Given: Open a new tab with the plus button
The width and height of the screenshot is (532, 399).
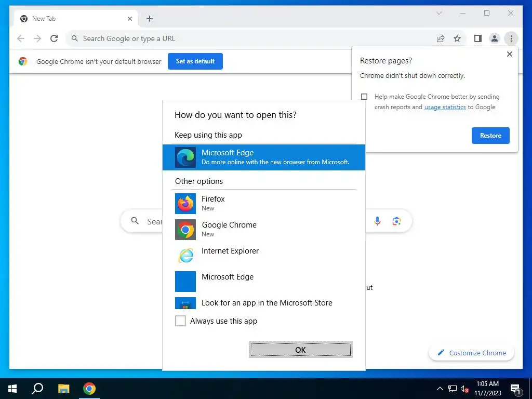Looking at the screenshot, I should tap(150, 19).
